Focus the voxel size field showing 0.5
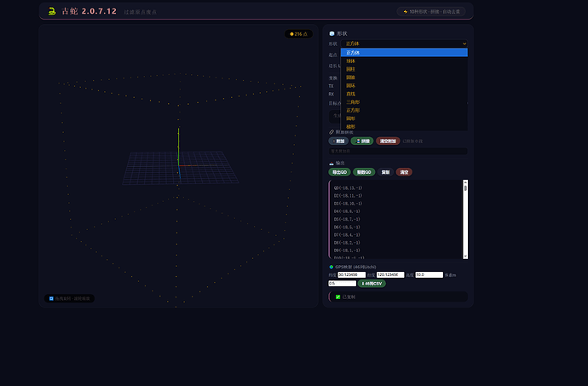Image resolution: width=588 pixels, height=386 pixels. point(342,284)
